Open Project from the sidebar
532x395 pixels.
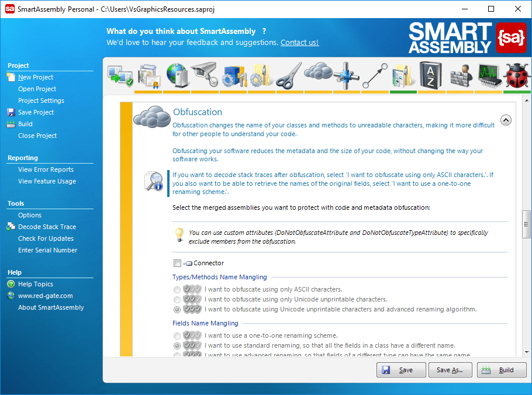(x=37, y=89)
